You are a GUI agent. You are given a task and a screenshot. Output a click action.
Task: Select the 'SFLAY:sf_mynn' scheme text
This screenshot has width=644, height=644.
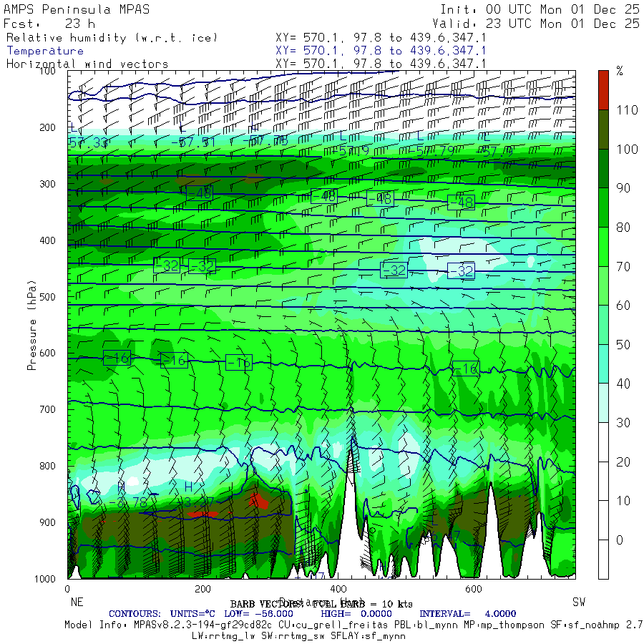coord(368,636)
